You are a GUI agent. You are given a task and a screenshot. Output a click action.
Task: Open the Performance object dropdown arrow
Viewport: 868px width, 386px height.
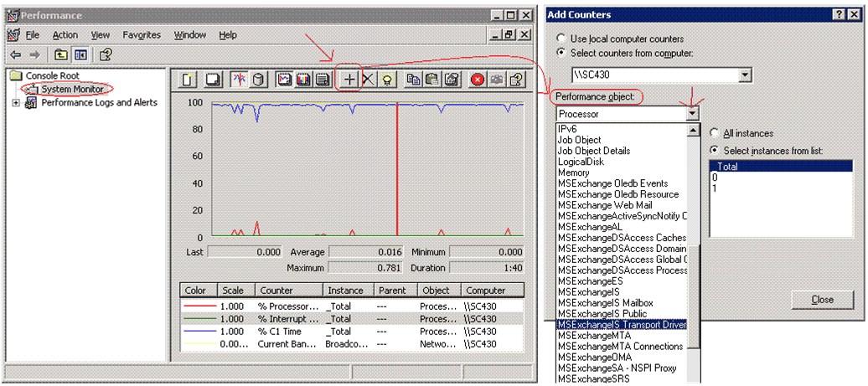coord(692,114)
